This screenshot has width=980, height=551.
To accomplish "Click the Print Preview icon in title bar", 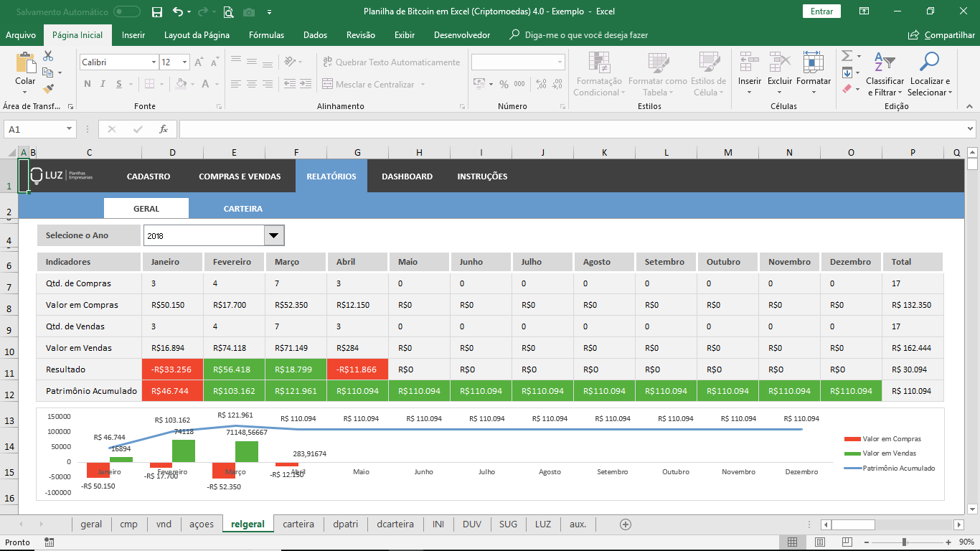I will (228, 11).
